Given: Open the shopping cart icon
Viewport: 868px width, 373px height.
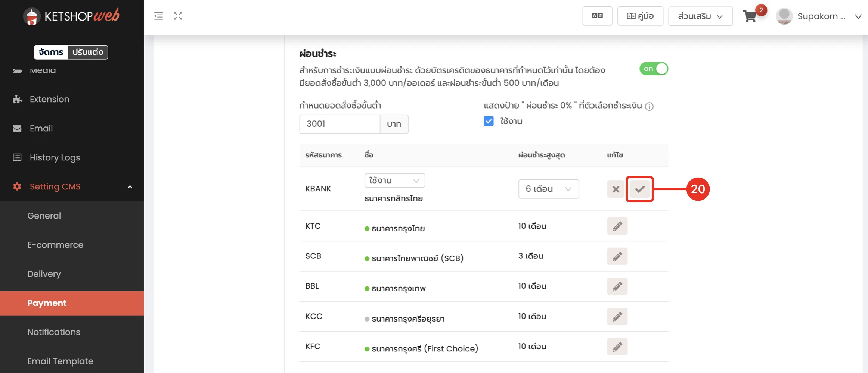Looking at the screenshot, I should (750, 16).
